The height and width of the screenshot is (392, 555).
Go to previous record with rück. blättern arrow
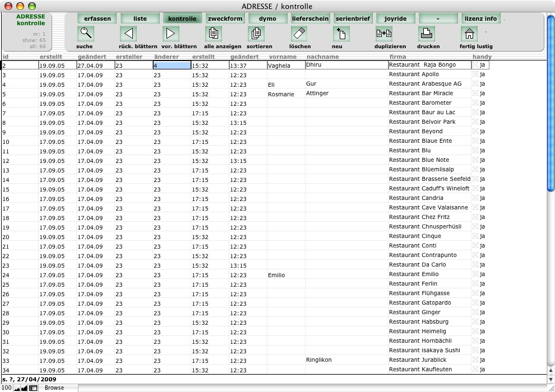129,34
